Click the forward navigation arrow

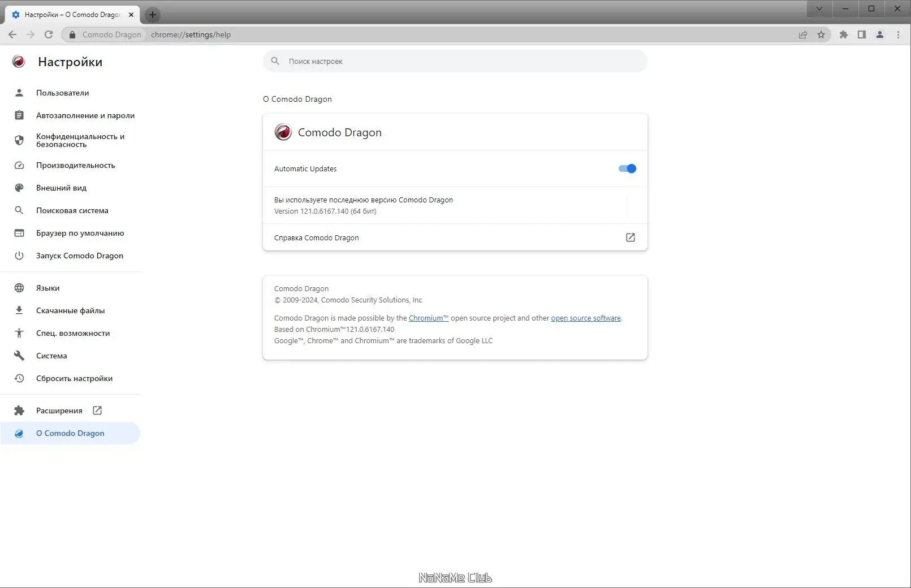click(31, 34)
